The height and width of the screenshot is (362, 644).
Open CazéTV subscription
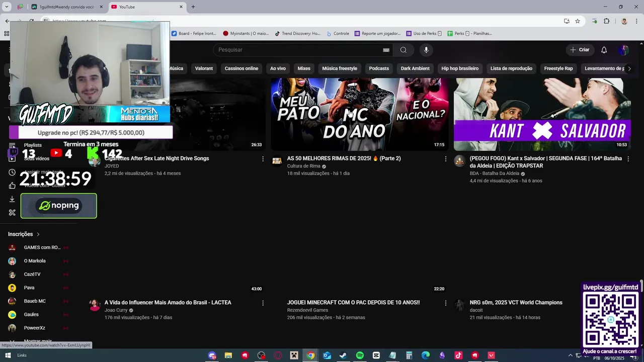tap(39, 275)
